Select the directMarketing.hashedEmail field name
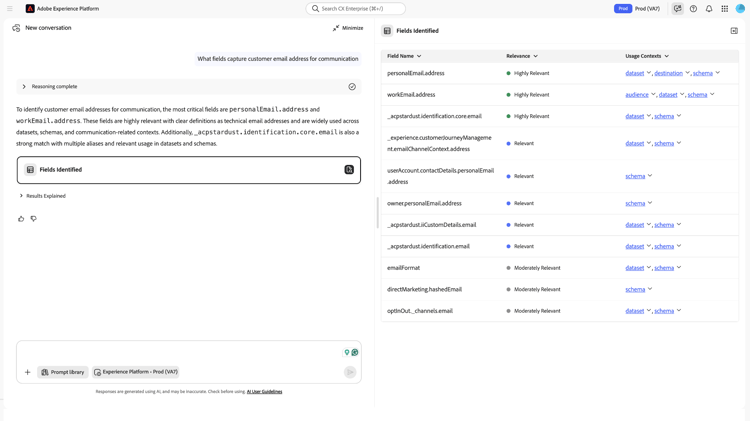Viewport: 750px width, 421px height. pyautogui.click(x=424, y=289)
